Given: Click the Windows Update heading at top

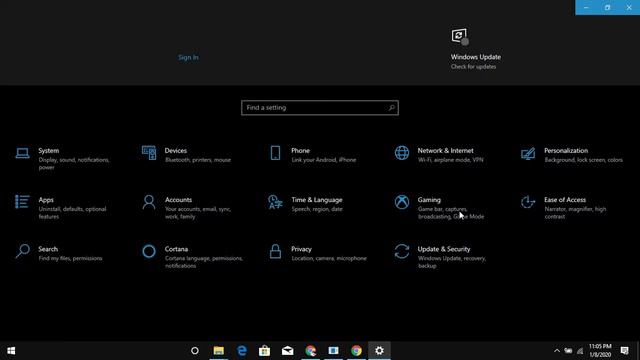Looking at the screenshot, I should click(476, 57).
